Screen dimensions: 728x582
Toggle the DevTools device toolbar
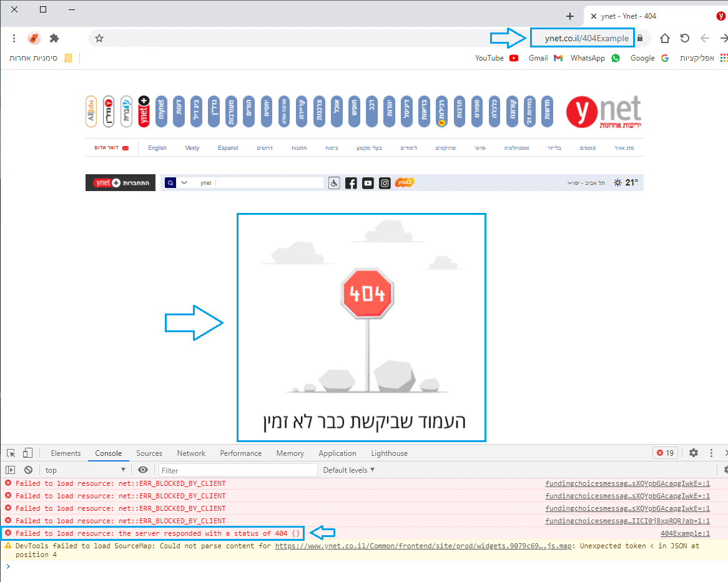pyautogui.click(x=28, y=453)
